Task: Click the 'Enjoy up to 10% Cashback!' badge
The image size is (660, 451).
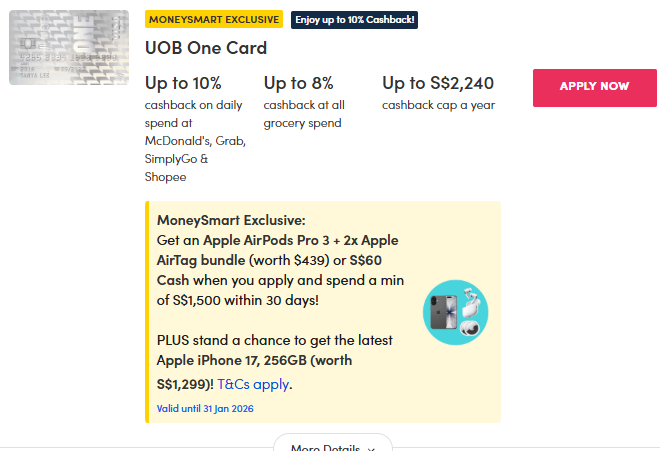Action: coord(355,20)
